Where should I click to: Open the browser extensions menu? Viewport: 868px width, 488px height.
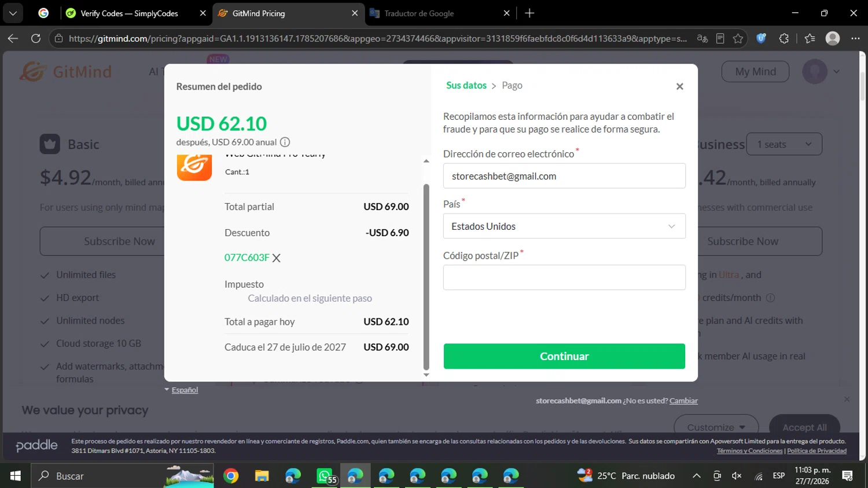[x=784, y=38]
